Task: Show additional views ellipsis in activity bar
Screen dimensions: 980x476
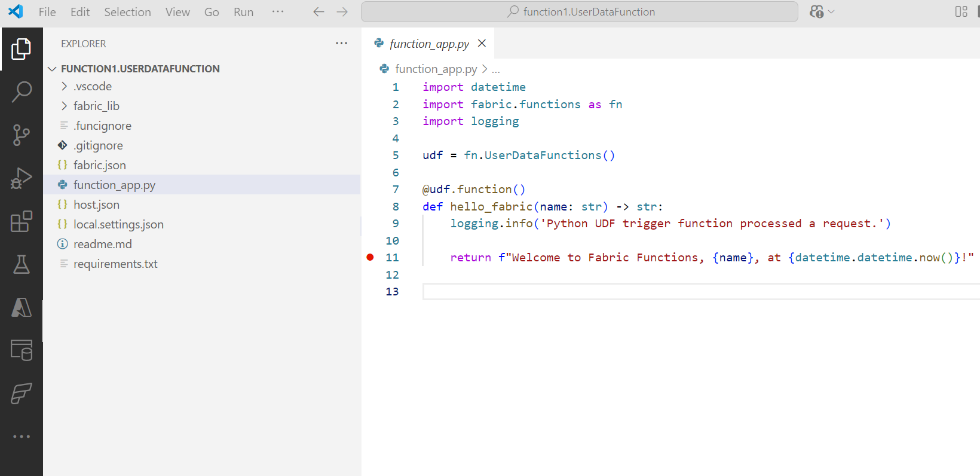Action: tap(22, 437)
